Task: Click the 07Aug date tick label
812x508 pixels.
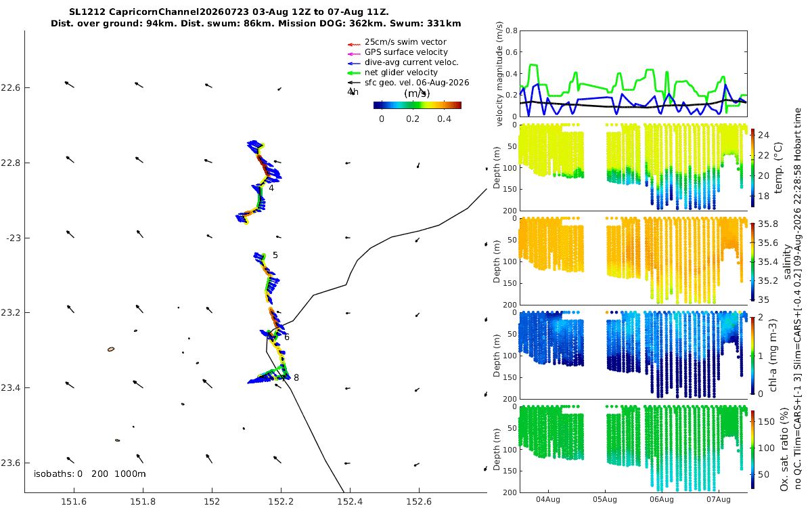Action: (x=718, y=500)
